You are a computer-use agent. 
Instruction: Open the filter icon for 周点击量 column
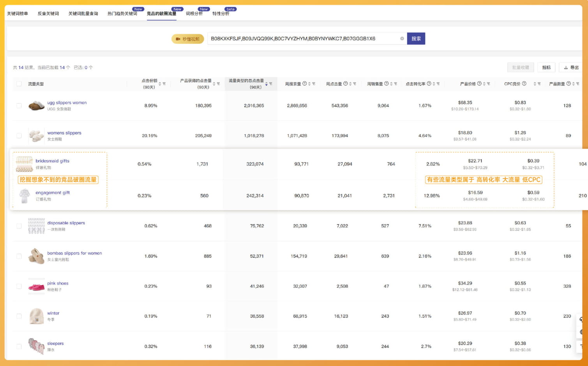pos(355,84)
